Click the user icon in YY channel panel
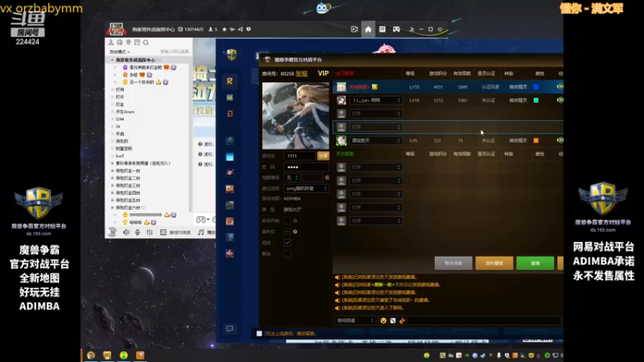Screen dimensions: 644x362 pos(111,43)
